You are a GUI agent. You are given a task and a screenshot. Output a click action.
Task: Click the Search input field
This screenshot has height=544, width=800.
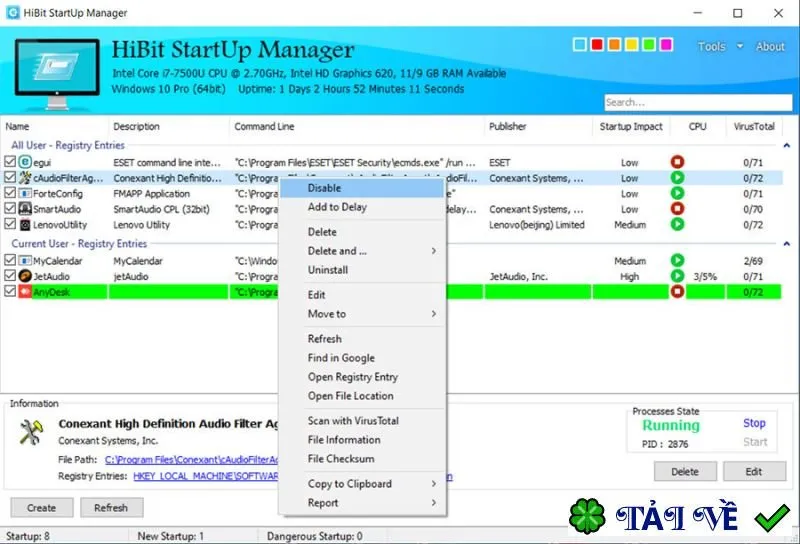(698, 103)
